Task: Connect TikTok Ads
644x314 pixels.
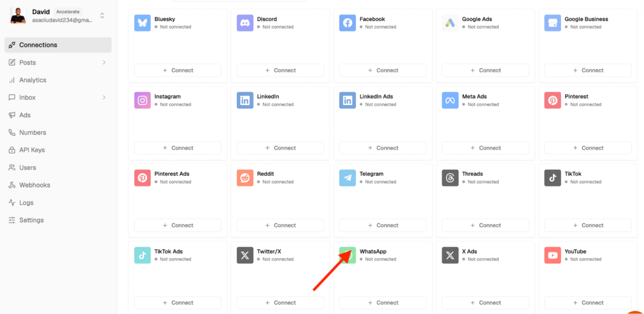Action: pyautogui.click(x=178, y=303)
